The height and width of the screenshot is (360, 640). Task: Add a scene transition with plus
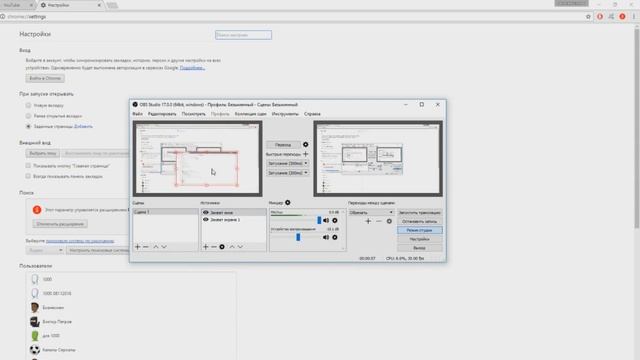click(x=368, y=221)
